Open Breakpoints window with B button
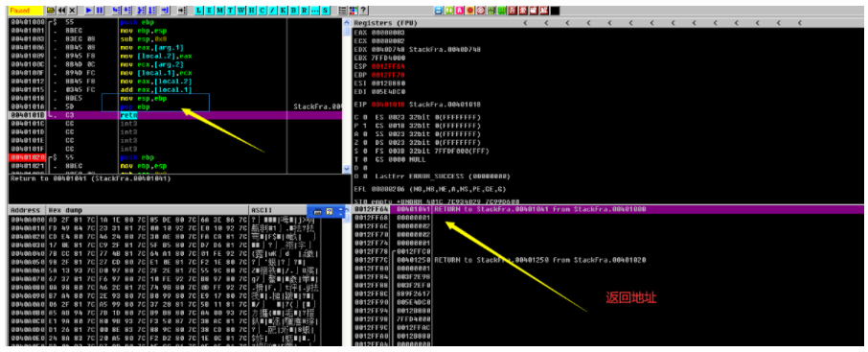 293,10
